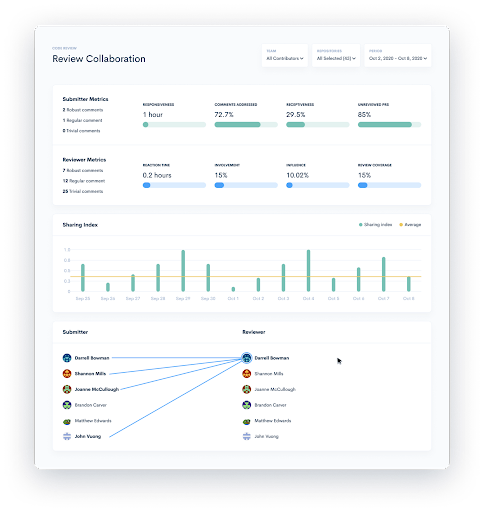
Task: Click the Receptiveness 29.5% progress bar
Action: pos(318,125)
